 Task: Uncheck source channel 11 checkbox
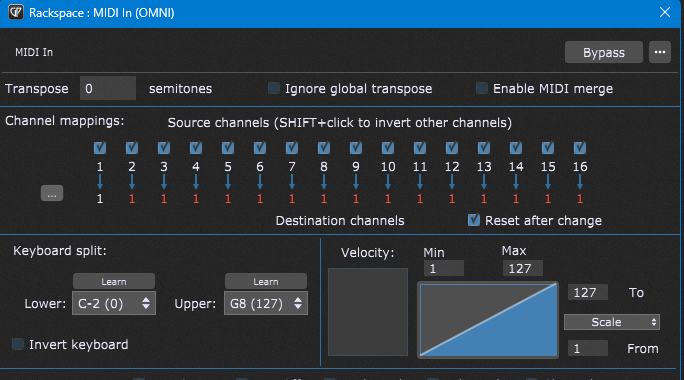click(x=420, y=147)
